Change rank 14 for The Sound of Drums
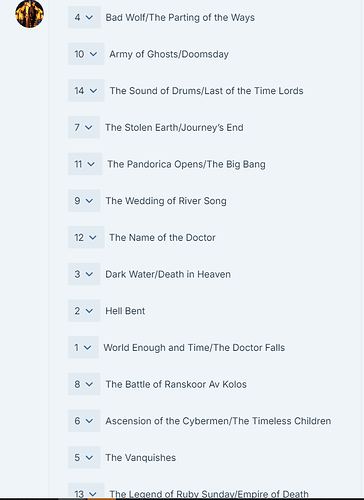This screenshot has height=500, width=364. coord(86,90)
